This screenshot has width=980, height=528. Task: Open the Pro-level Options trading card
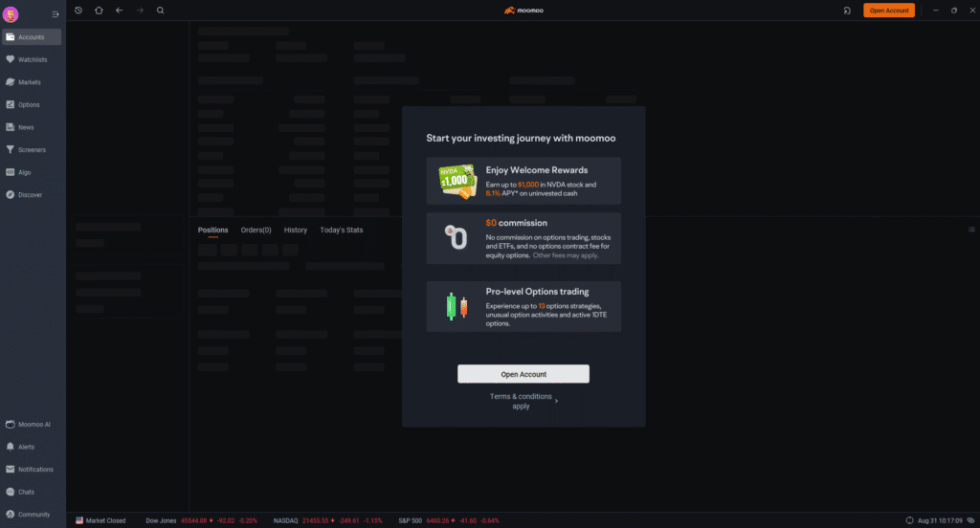pyautogui.click(x=523, y=306)
